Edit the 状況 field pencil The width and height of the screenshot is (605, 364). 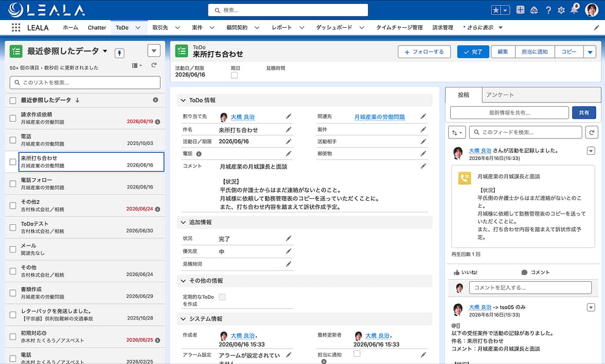[288, 238]
